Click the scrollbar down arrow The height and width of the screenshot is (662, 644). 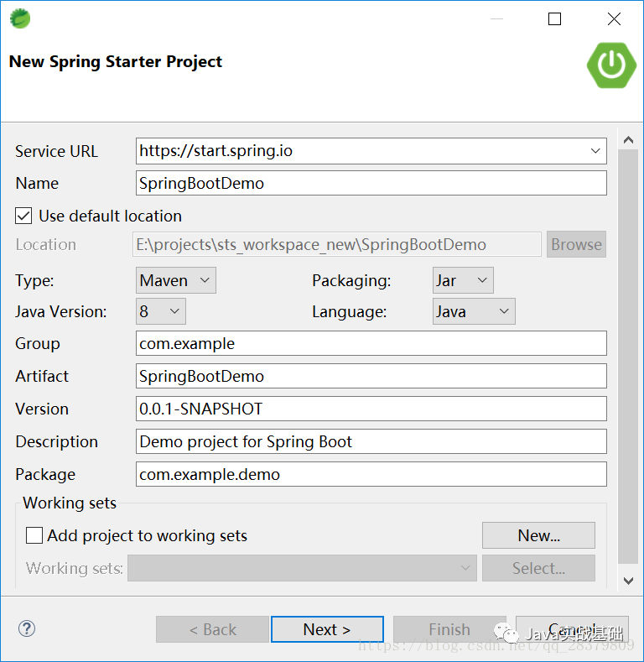click(628, 581)
